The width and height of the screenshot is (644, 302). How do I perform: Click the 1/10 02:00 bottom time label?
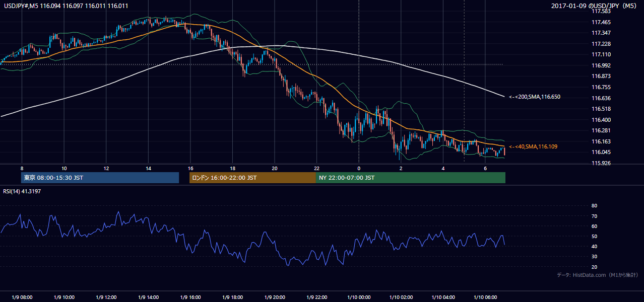click(401, 297)
